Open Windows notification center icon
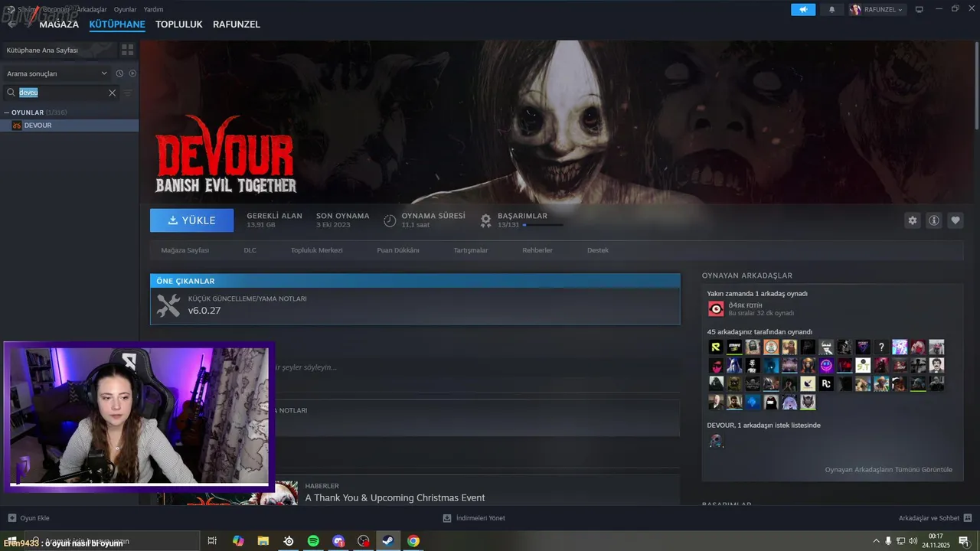This screenshot has width=980, height=551. [963, 541]
